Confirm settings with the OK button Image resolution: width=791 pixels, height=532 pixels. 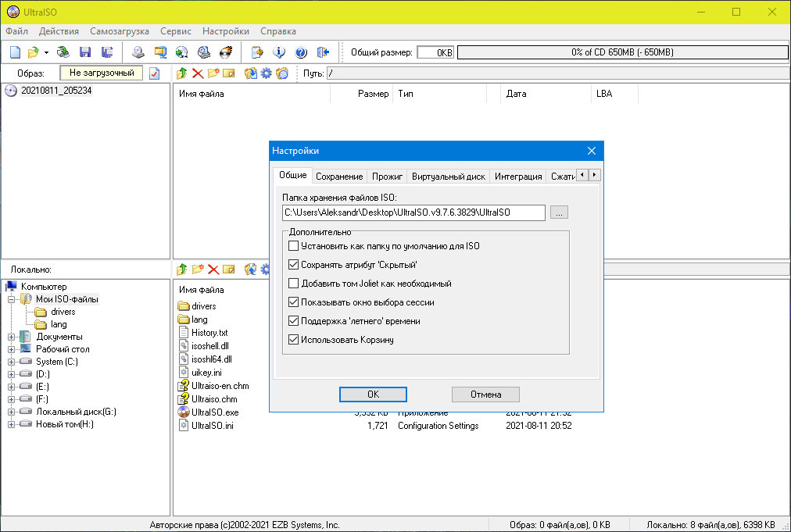(x=374, y=395)
